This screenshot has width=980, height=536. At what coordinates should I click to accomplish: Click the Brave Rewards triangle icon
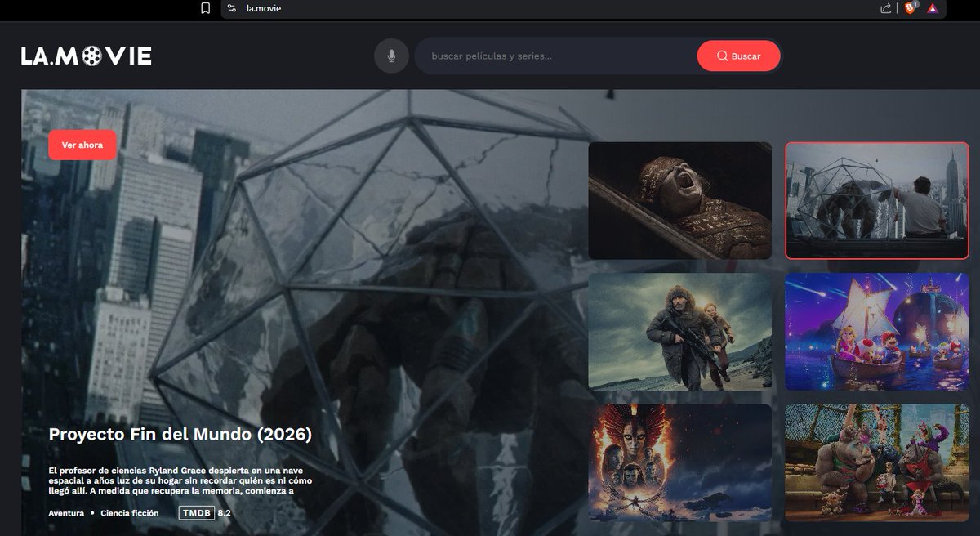pos(933,8)
